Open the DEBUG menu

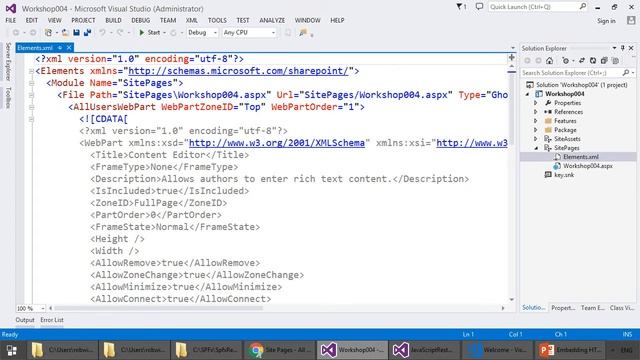click(140, 20)
